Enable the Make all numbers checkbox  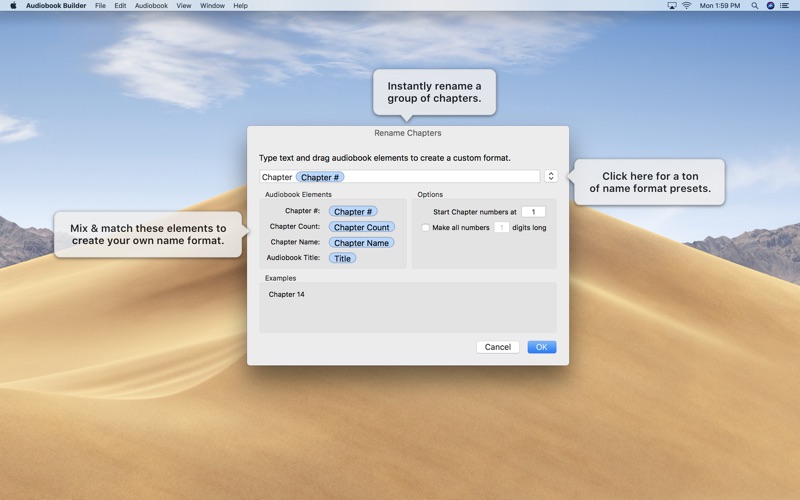[x=425, y=228]
